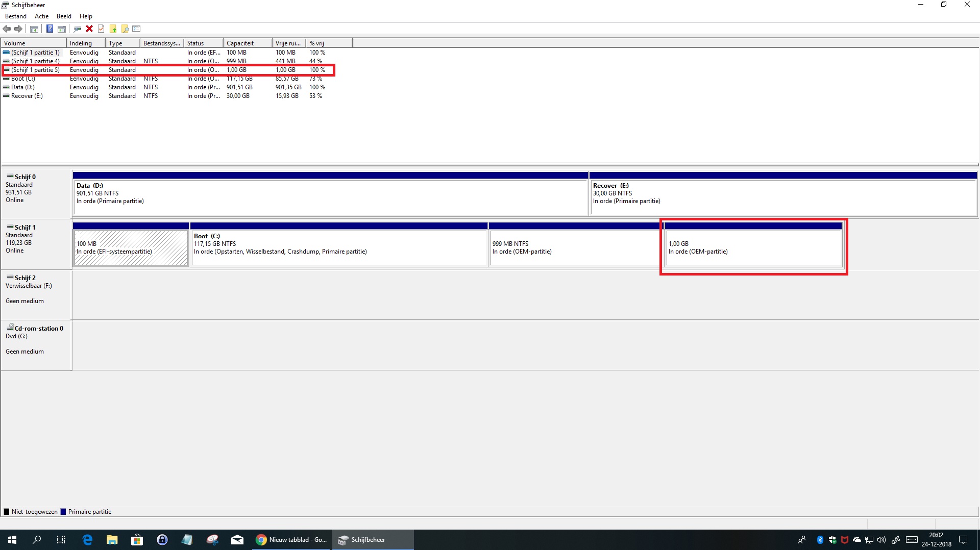
Task: Click the connect disk toolbar icon
Action: [78, 29]
